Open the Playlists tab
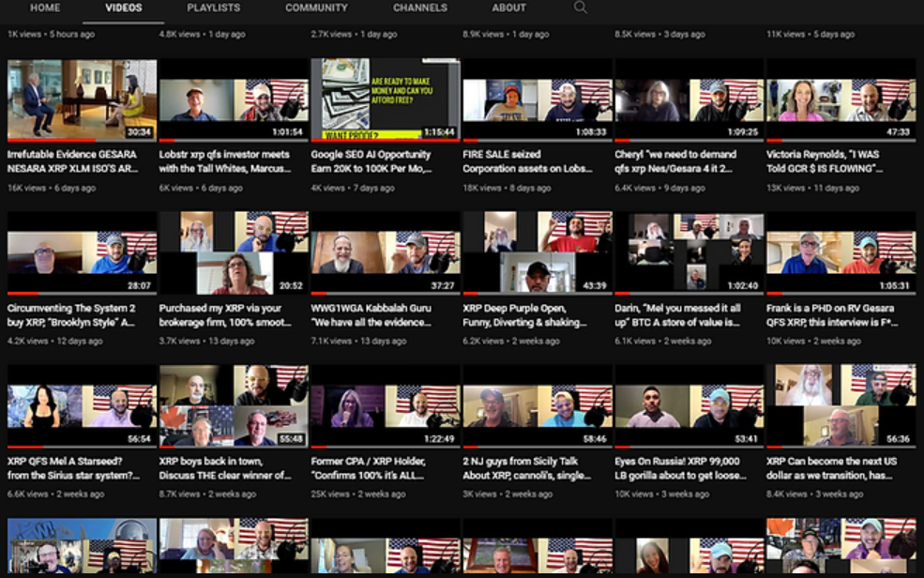This screenshot has height=578, width=924. (x=213, y=8)
